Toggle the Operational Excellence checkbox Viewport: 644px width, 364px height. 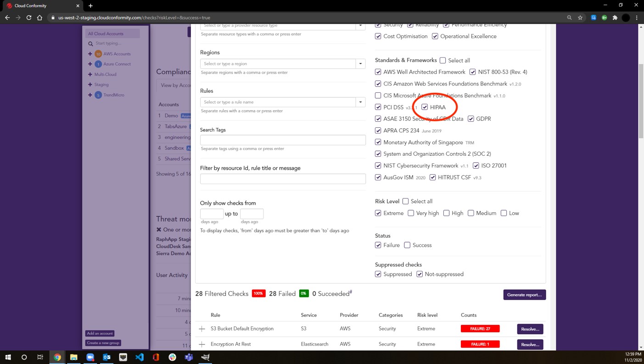(x=435, y=36)
